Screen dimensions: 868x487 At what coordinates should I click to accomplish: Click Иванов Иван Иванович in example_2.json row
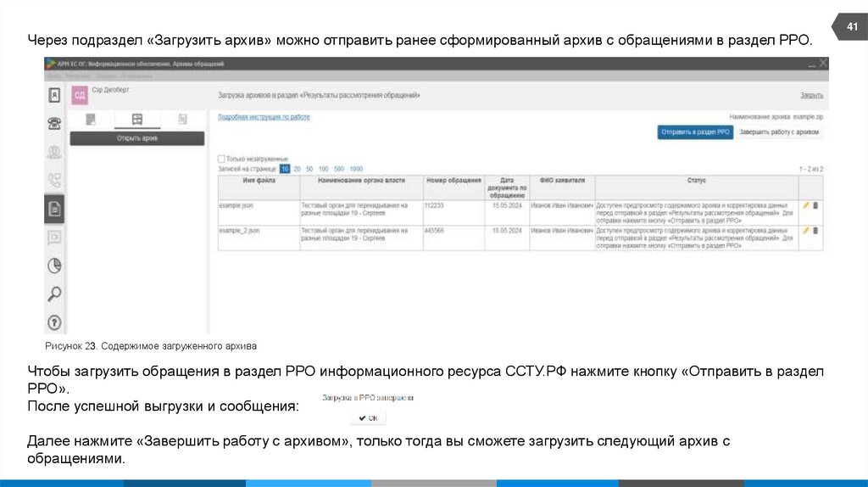(562, 231)
